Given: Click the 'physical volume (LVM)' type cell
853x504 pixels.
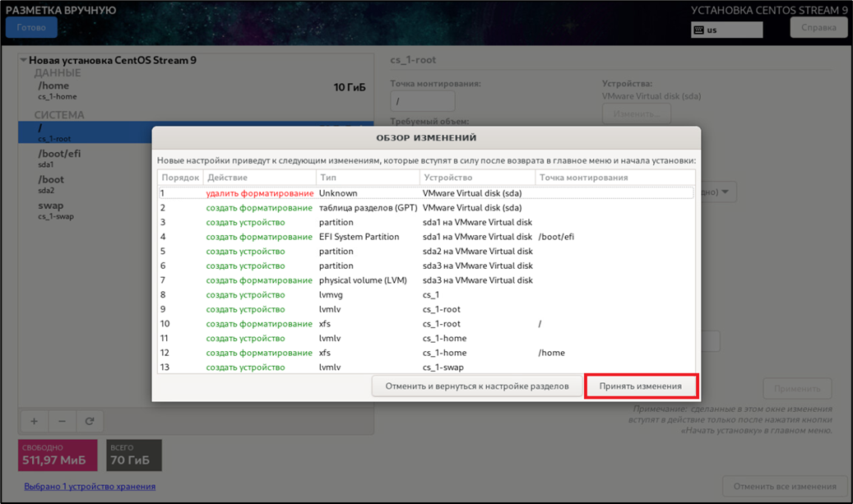Looking at the screenshot, I should [363, 280].
